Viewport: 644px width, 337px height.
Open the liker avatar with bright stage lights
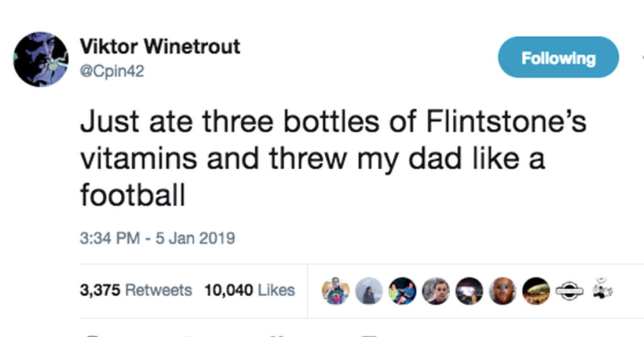pyautogui.click(x=469, y=290)
